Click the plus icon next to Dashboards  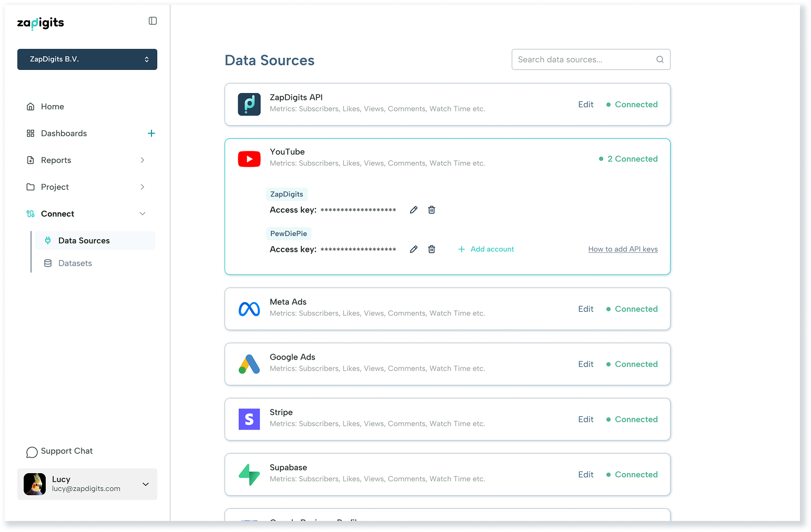pos(151,134)
